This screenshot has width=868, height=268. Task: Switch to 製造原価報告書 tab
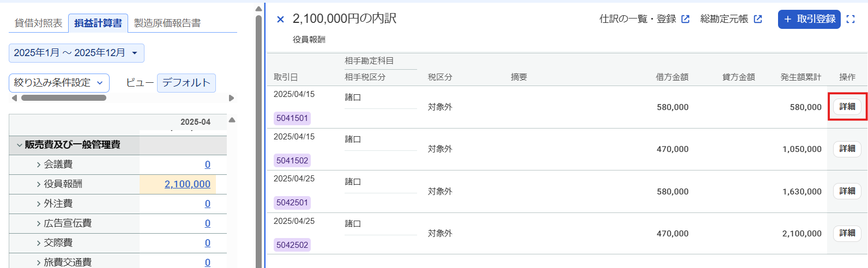point(167,23)
